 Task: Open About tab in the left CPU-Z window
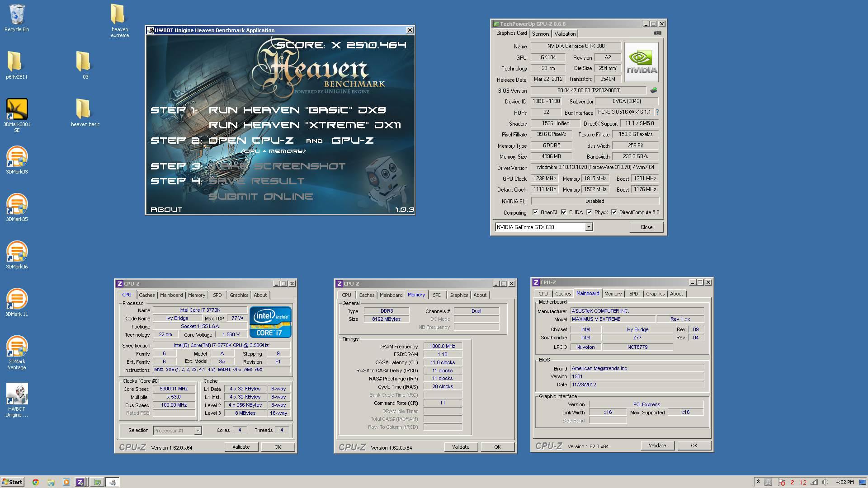point(260,295)
